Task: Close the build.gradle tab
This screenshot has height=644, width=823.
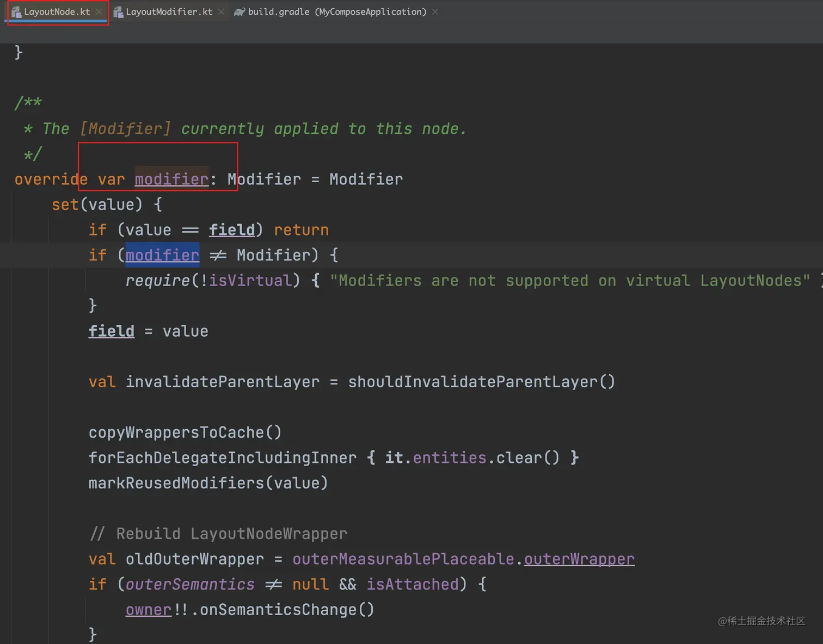Action: (435, 11)
